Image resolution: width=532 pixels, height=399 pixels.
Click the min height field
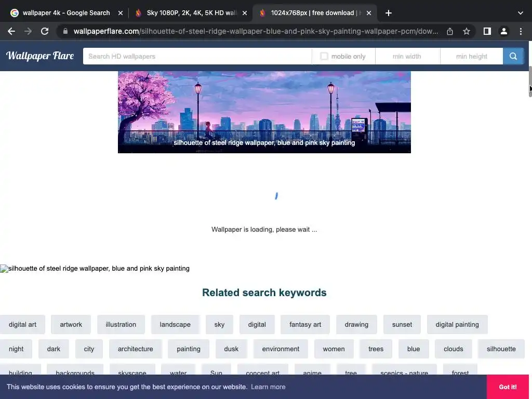(x=471, y=56)
